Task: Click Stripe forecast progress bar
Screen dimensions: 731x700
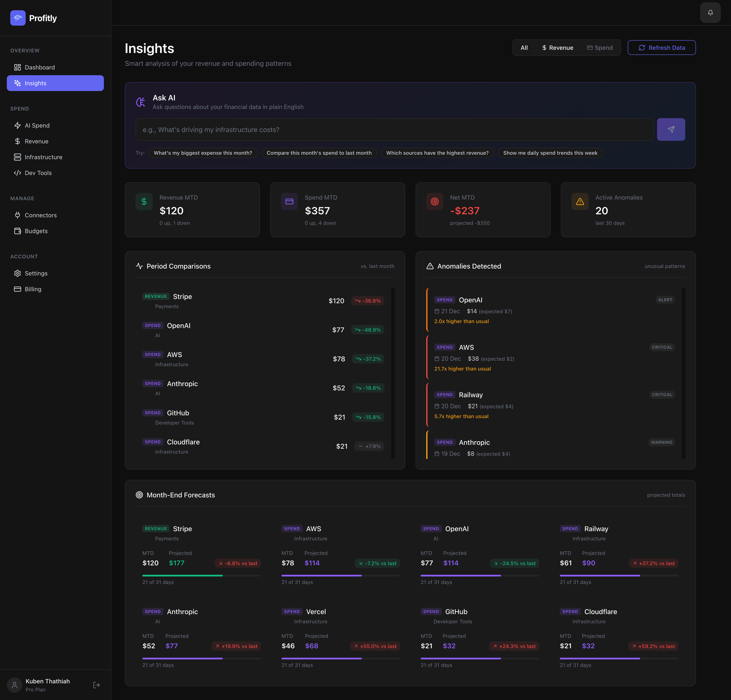Action: (201, 575)
